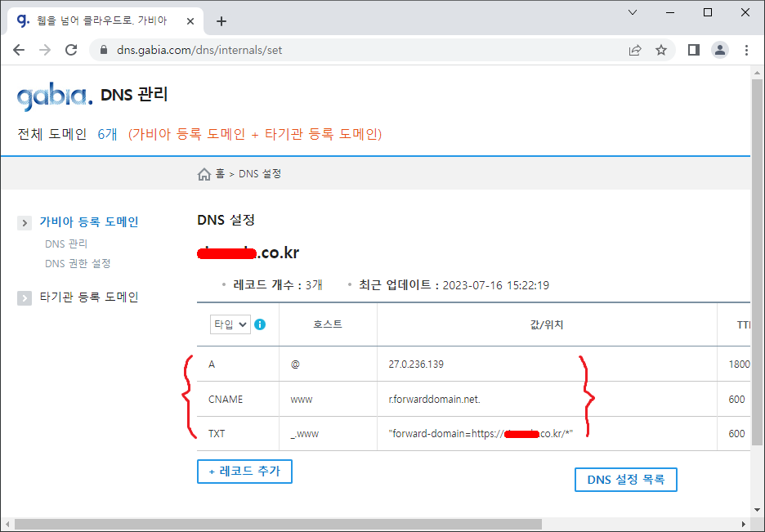This screenshot has height=532, width=765.
Task: Go back with browser back arrow
Action: pos(19,50)
